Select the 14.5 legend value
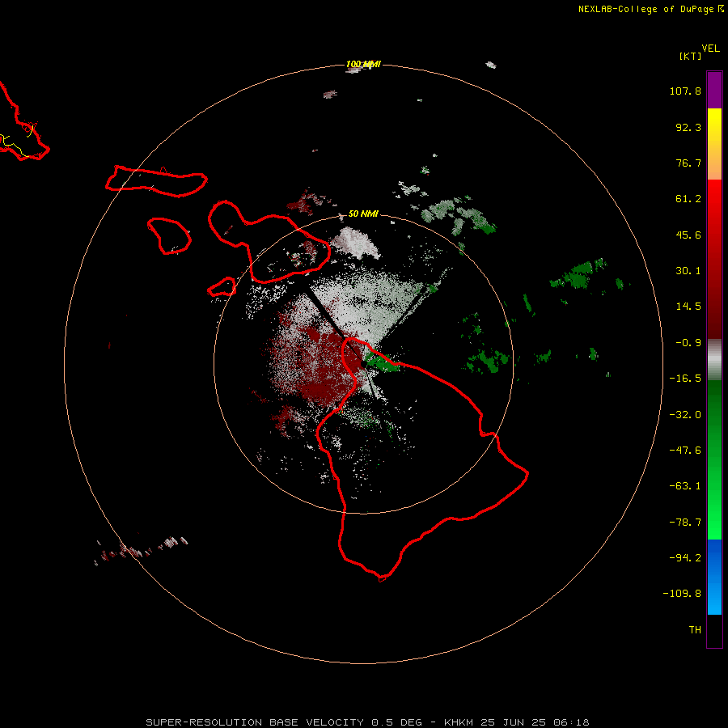Image resolution: width=728 pixels, height=728 pixels. pos(688,307)
